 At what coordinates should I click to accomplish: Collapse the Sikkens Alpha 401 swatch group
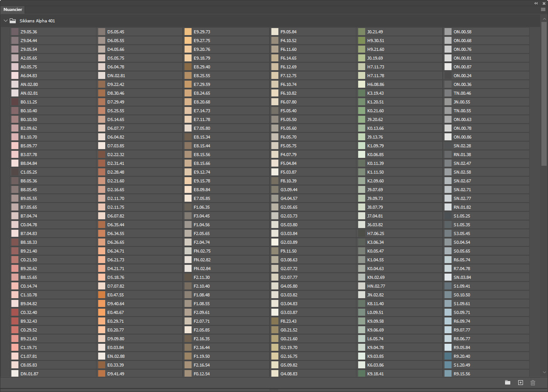click(5, 21)
